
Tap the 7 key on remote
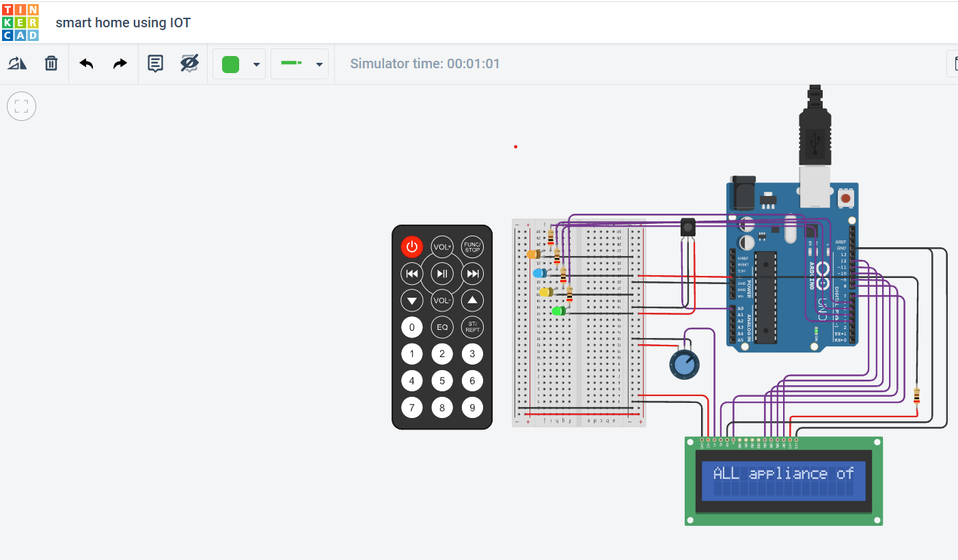point(411,408)
